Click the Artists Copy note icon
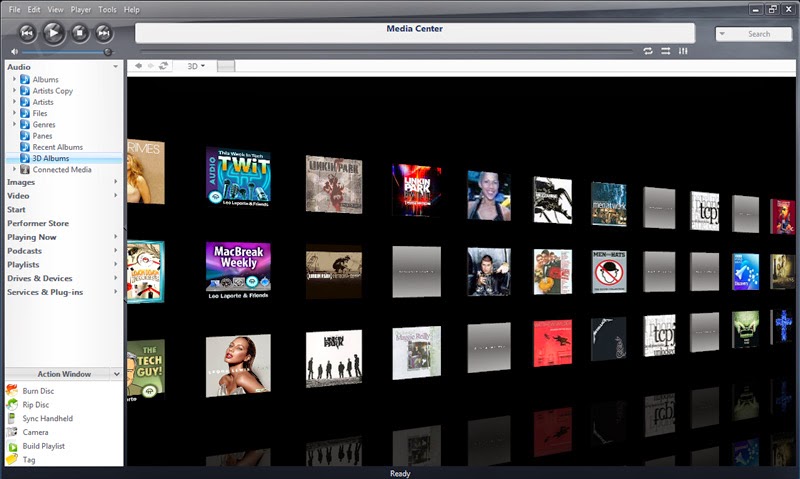The image size is (800, 479). point(24,90)
